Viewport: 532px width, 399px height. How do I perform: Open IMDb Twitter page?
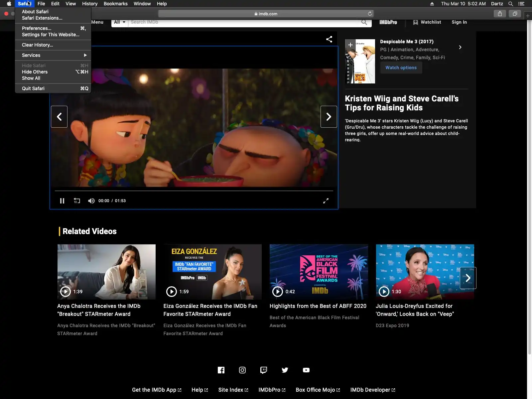285,370
